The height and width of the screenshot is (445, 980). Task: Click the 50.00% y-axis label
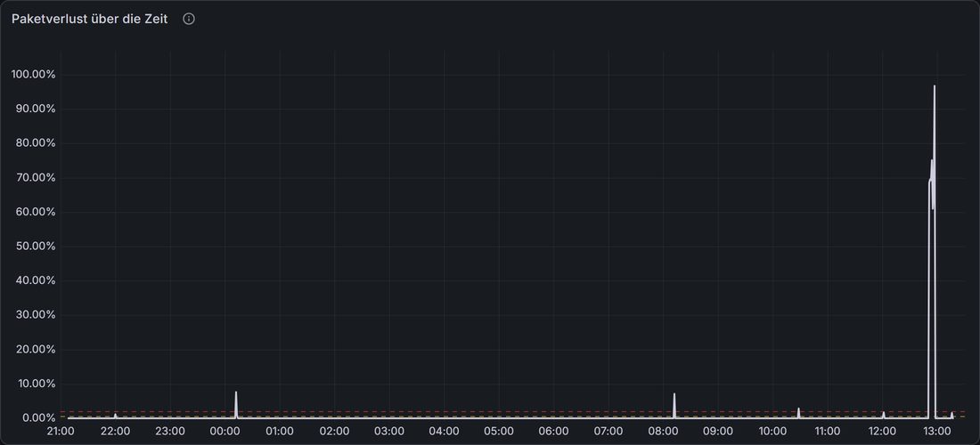pos(36,247)
